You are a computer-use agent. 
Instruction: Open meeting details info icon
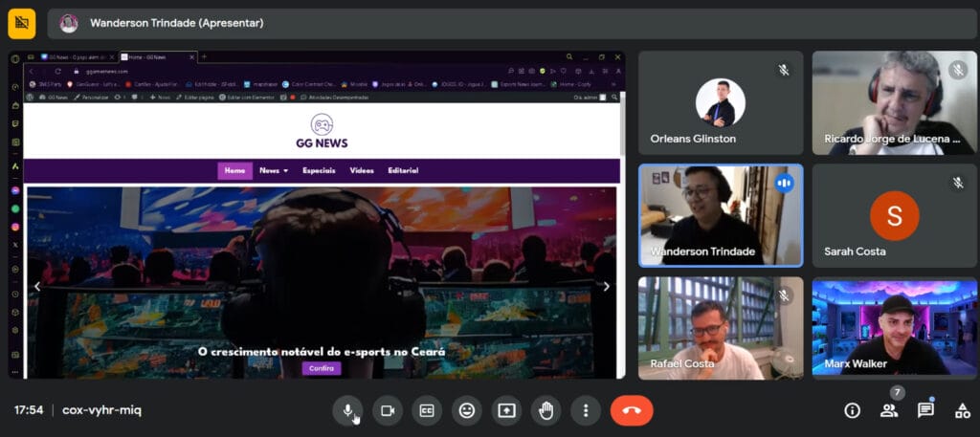[x=852, y=410]
